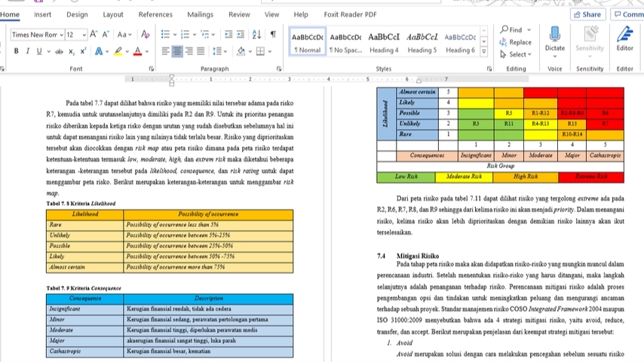Open the Editor pane

(x=624, y=39)
